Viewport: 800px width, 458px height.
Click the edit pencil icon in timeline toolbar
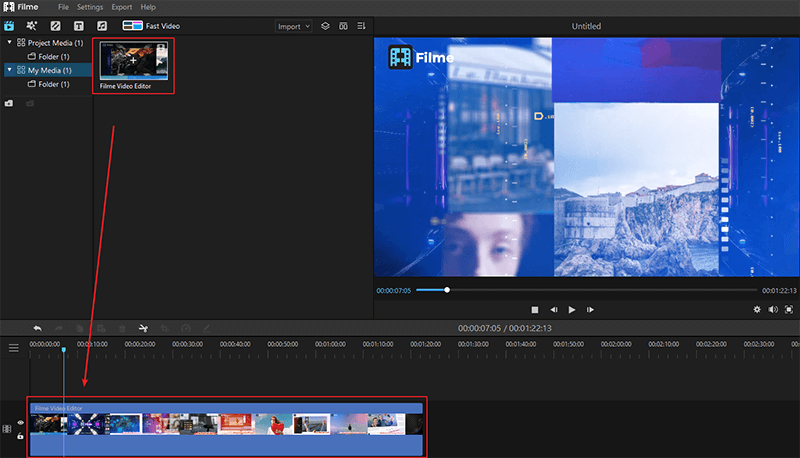207,328
